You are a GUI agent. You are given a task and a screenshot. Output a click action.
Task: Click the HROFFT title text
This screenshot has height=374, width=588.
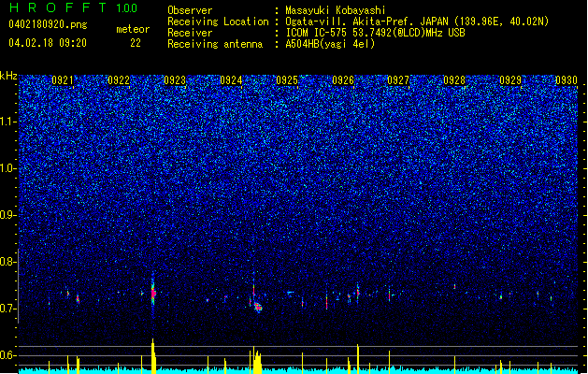tap(58, 7)
